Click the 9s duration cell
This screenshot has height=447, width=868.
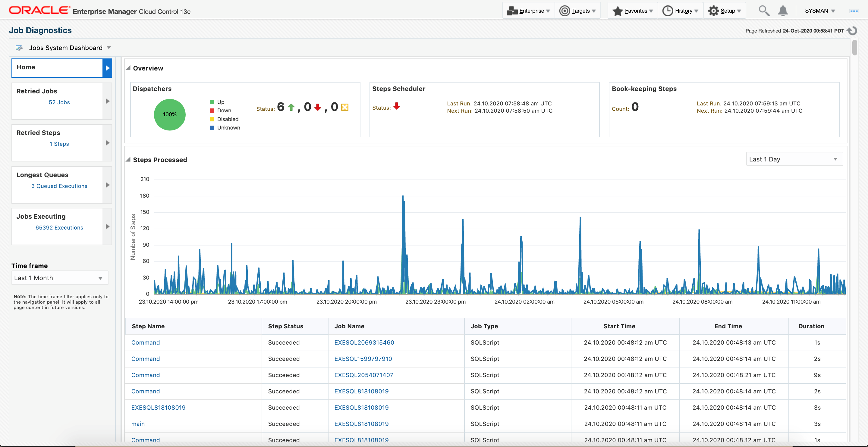(x=817, y=375)
